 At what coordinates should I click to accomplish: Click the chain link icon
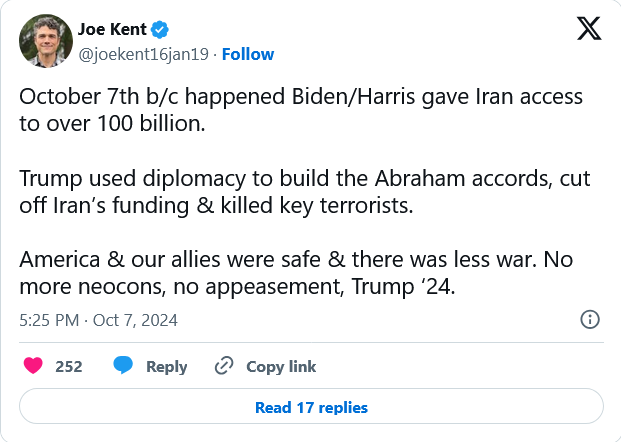pyautogui.click(x=224, y=366)
